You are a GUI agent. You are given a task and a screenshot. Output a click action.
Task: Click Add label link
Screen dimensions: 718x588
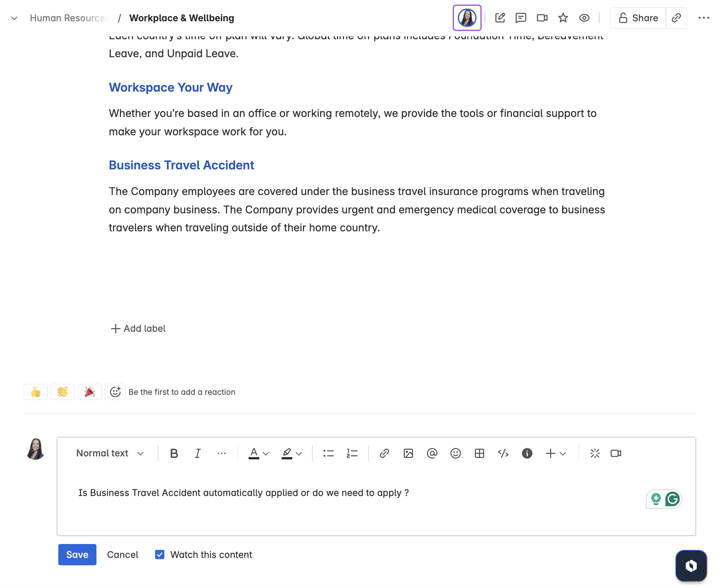(138, 328)
